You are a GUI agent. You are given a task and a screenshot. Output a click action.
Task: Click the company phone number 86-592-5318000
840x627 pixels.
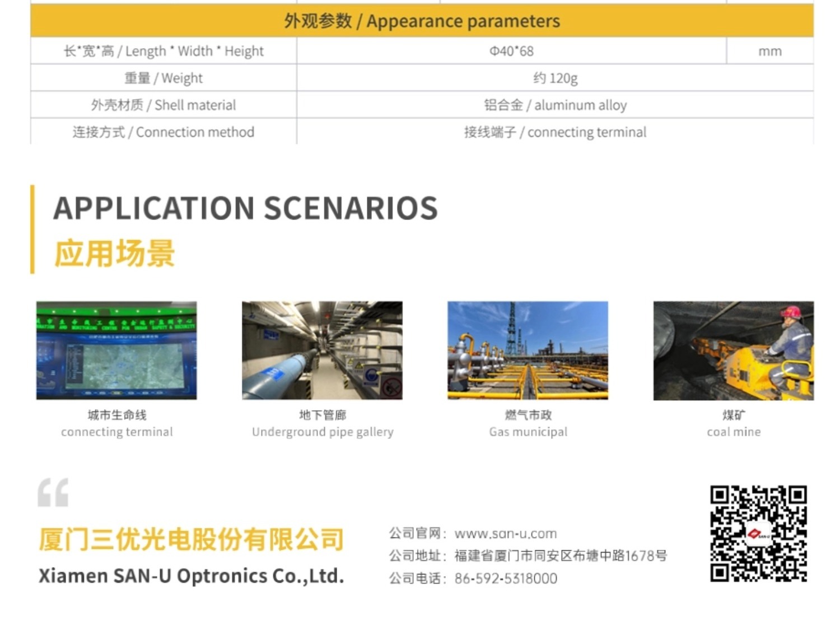(505, 578)
